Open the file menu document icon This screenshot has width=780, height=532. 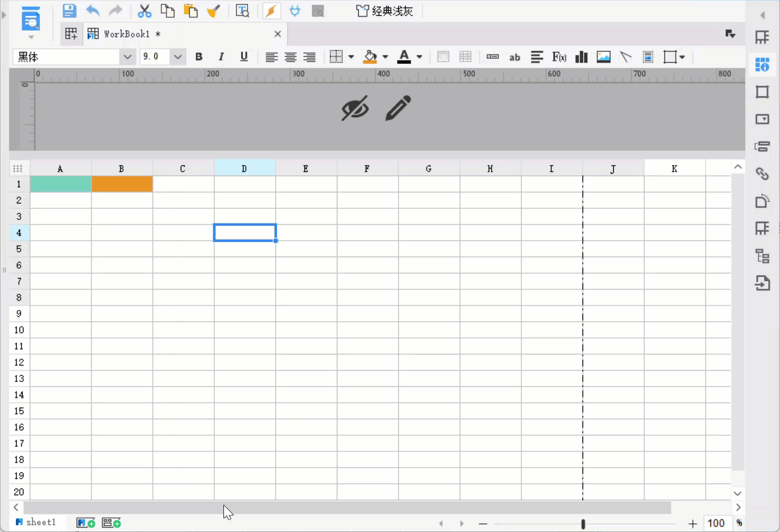click(x=31, y=19)
